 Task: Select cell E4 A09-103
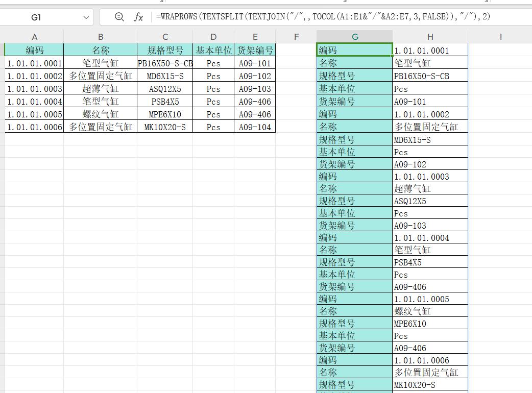click(255, 88)
